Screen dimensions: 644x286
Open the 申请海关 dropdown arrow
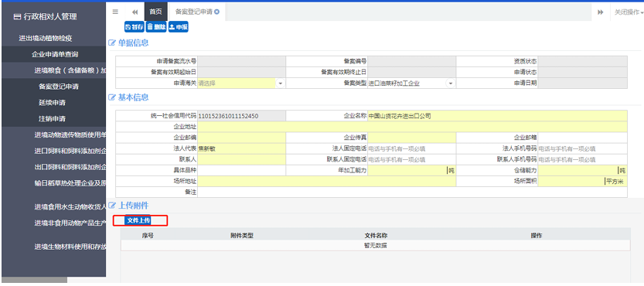[281, 83]
